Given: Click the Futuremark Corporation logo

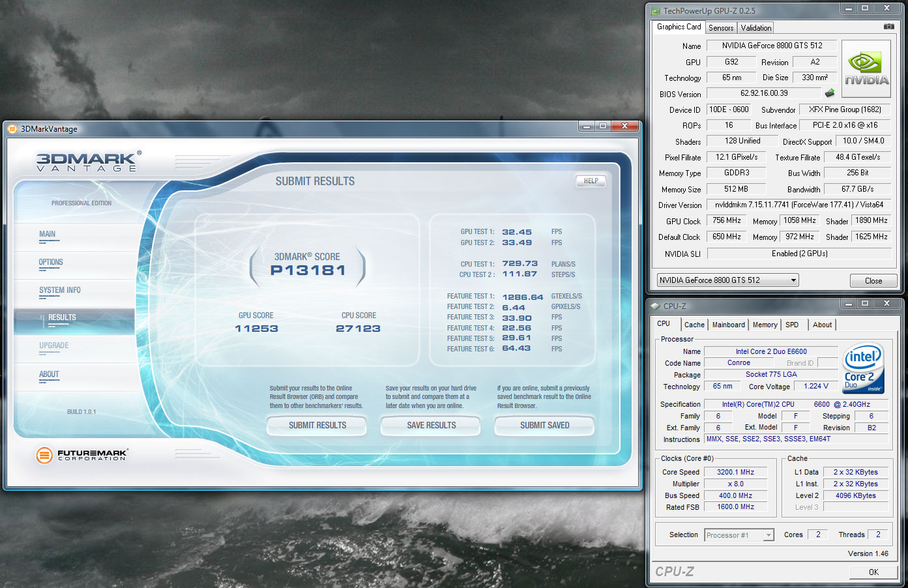Looking at the screenshot, I should (x=82, y=454).
